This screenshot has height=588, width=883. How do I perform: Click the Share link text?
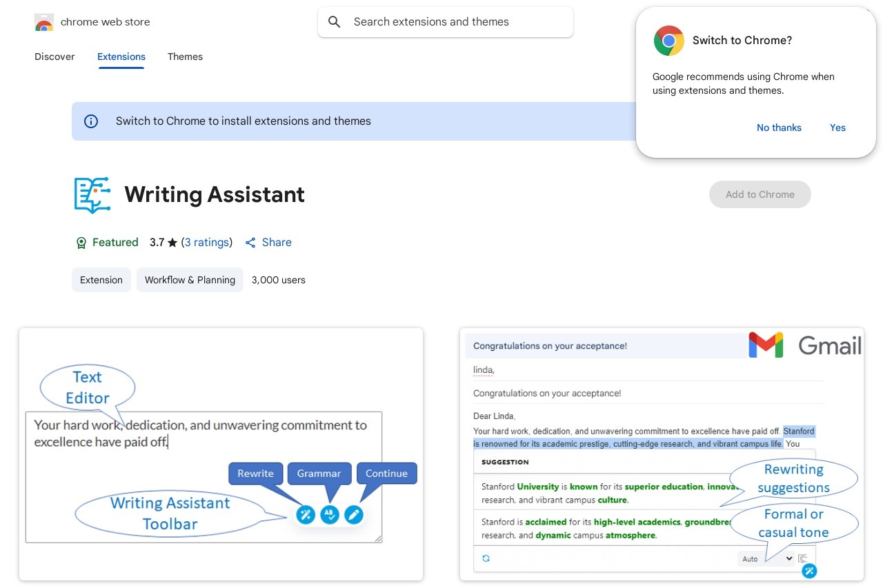[x=277, y=243]
